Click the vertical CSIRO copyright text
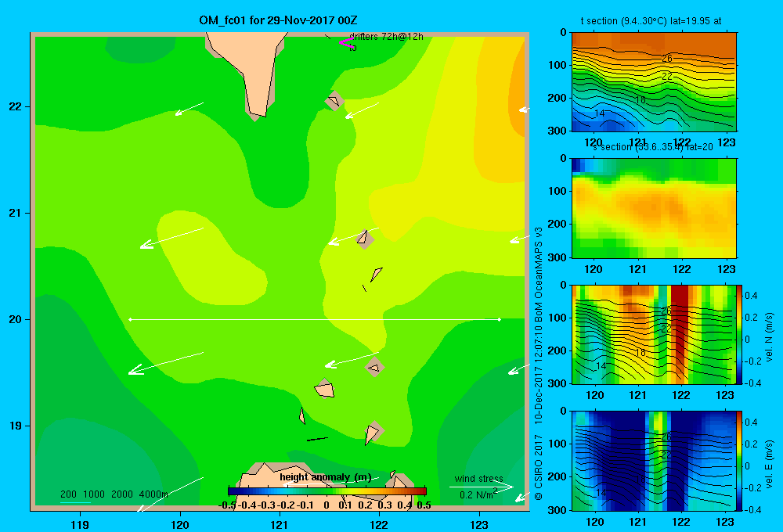Image resolution: width=783 pixels, height=532 pixels. tap(539, 363)
